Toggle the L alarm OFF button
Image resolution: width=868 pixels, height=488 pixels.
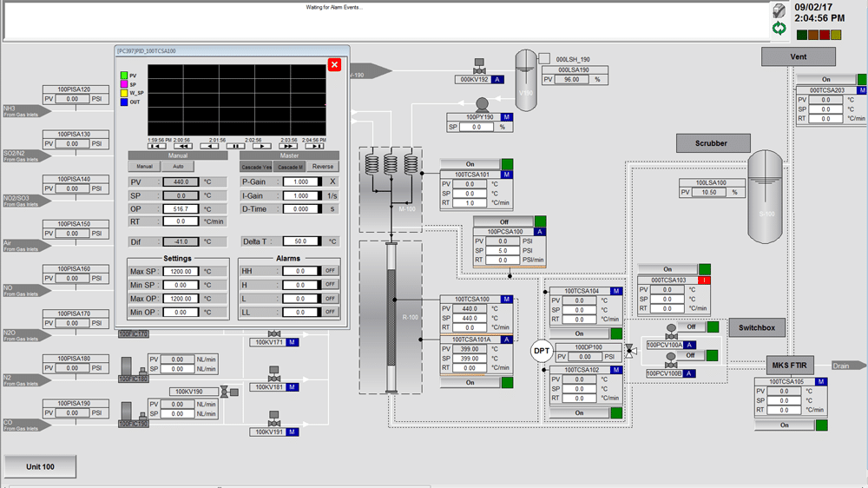[330, 299]
